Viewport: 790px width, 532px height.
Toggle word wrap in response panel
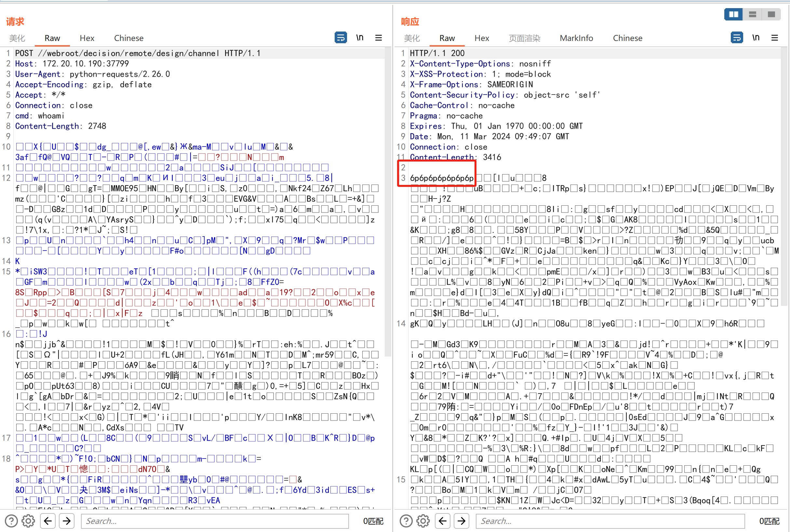737,37
